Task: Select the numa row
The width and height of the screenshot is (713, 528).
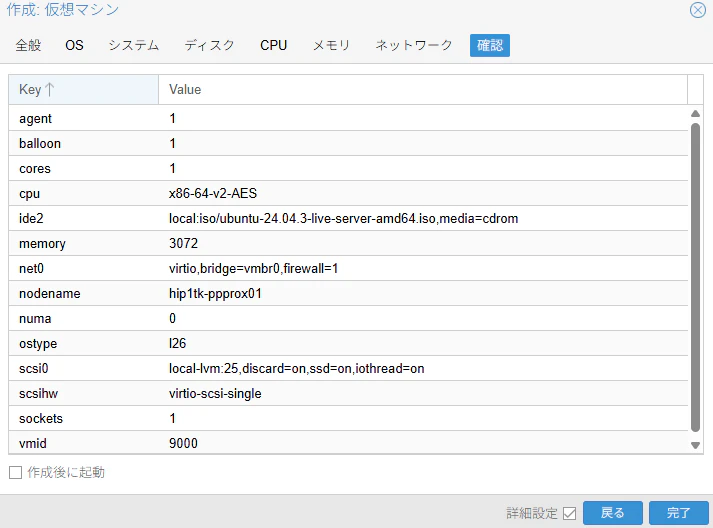Action: click(348, 318)
